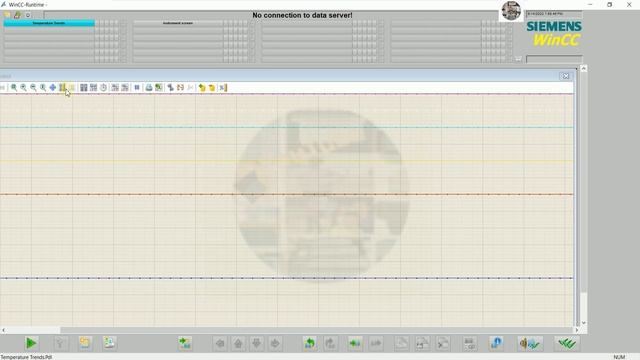640x360 pixels.
Task: Navigate left with bottom bar arrow
Action: point(220,343)
